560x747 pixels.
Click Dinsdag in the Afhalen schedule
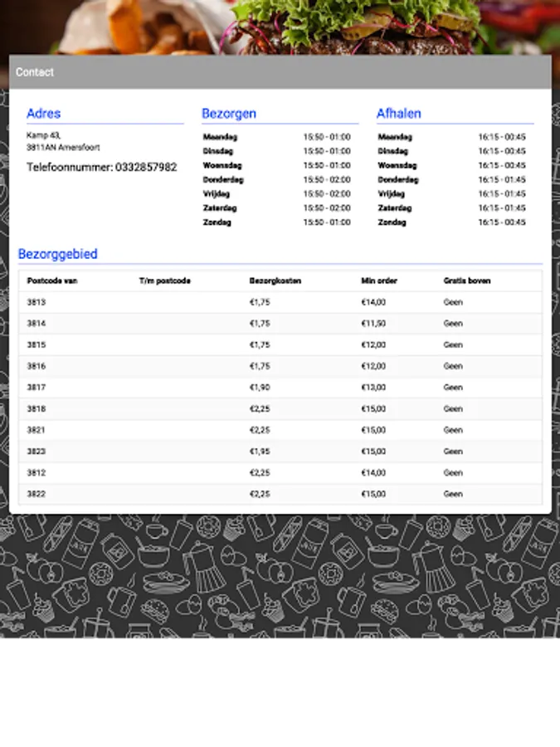[393, 152]
